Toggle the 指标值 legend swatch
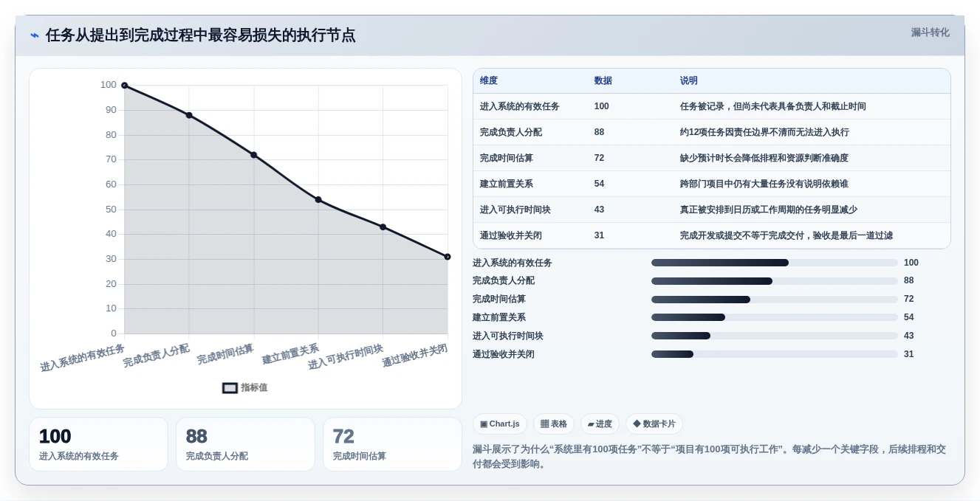Screen dimensions: 980x501 (x=230, y=387)
